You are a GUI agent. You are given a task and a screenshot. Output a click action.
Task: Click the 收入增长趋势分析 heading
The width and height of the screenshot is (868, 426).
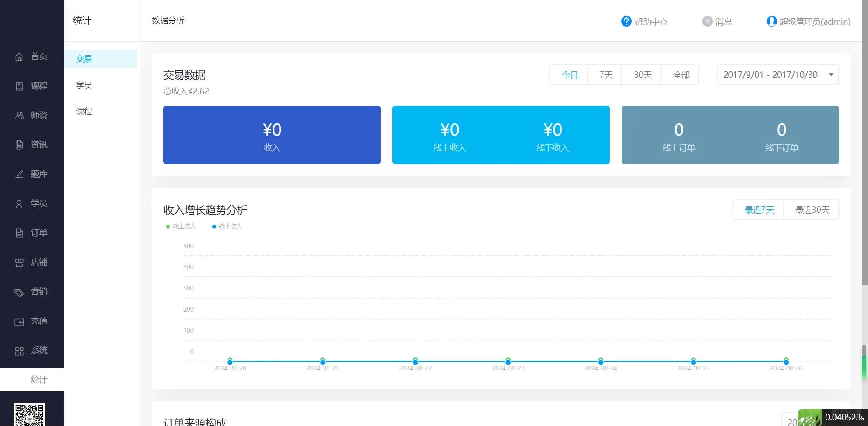[205, 210]
